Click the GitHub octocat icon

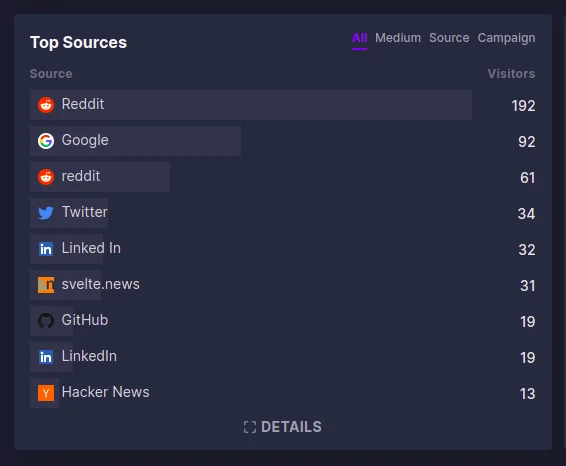tap(46, 321)
